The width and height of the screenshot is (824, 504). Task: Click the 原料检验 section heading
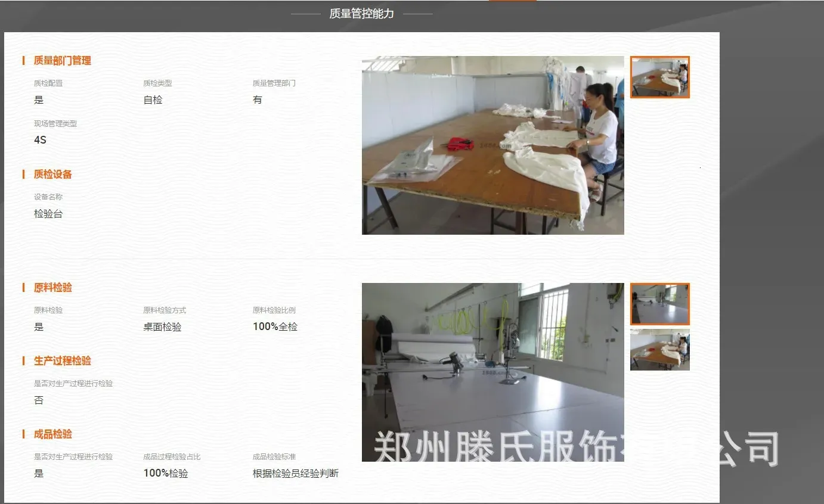52,287
